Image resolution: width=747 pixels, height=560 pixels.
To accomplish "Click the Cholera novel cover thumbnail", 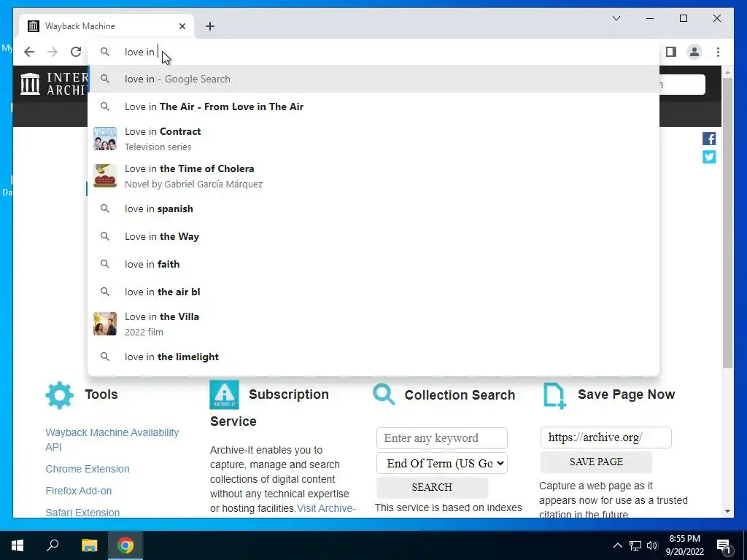I will 105,176.
